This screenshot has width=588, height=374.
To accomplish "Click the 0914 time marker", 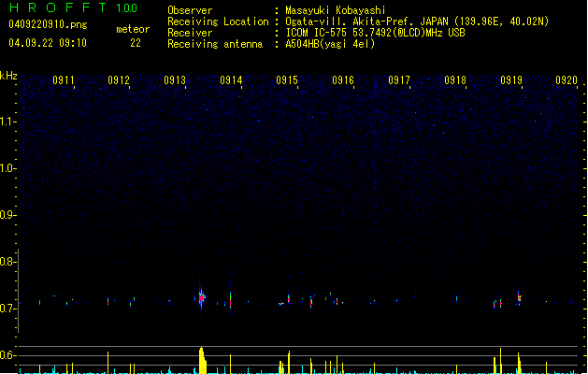I will tap(231, 80).
